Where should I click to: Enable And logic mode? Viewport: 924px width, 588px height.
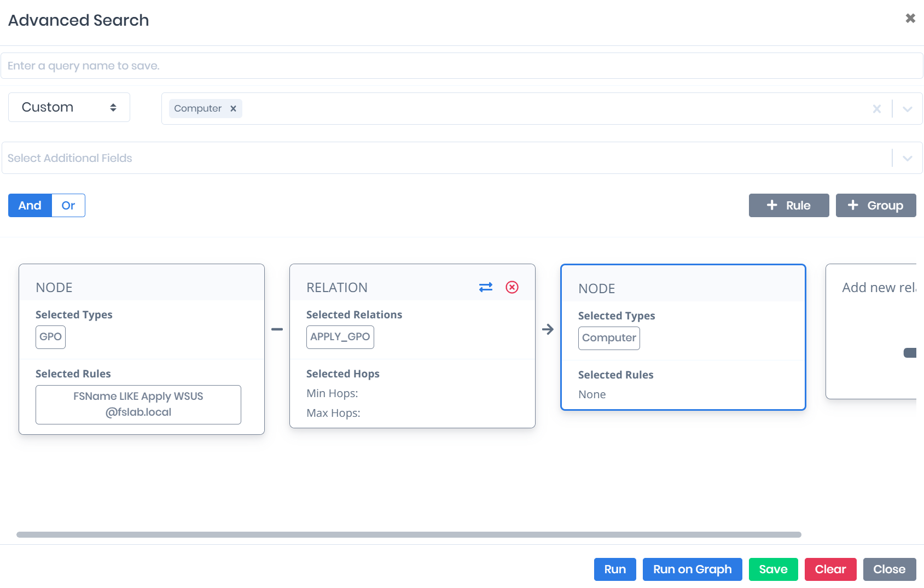pos(30,205)
